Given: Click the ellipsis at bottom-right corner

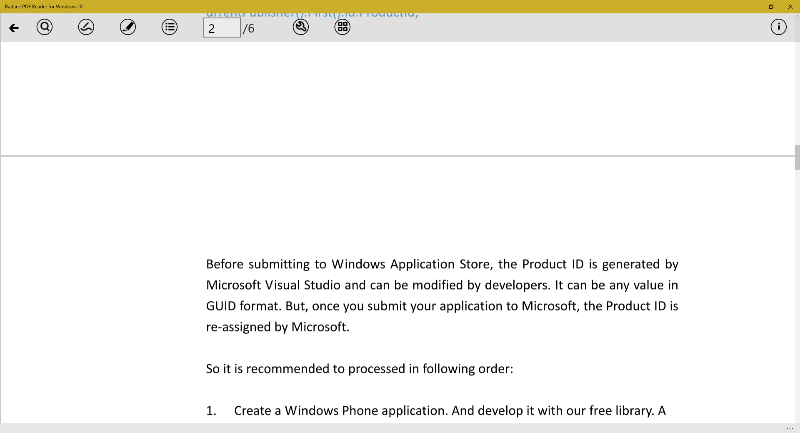Looking at the screenshot, I should pyautogui.click(x=790, y=428).
